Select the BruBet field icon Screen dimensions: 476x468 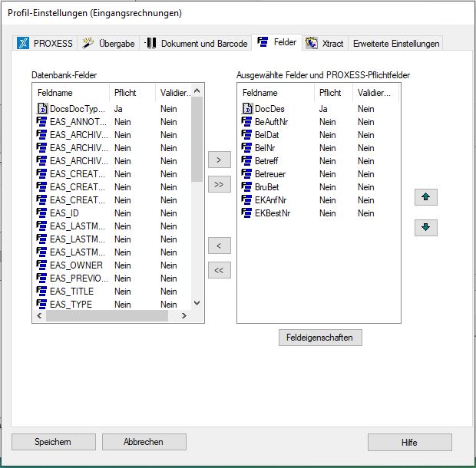tap(247, 187)
